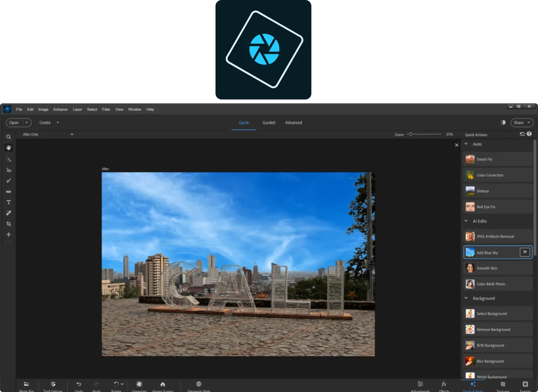Open the Enhance menu
Viewport: 538px width, 392px height.
click(61, 109)
